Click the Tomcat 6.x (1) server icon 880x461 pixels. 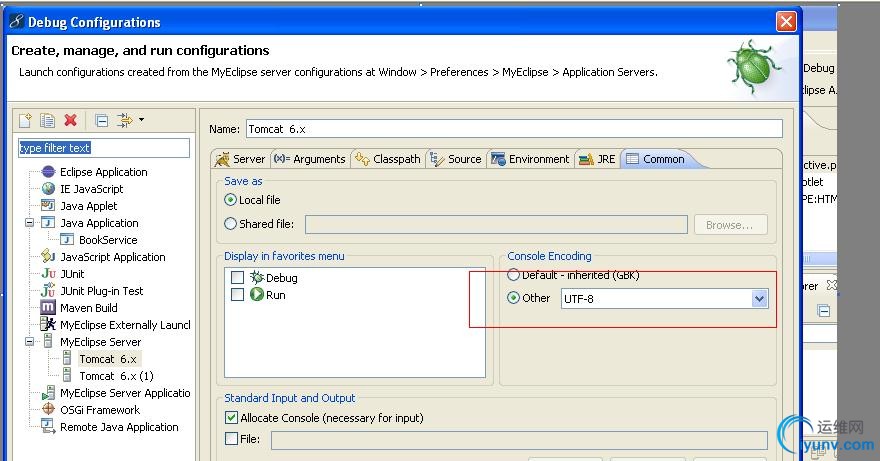coord(67,375)
